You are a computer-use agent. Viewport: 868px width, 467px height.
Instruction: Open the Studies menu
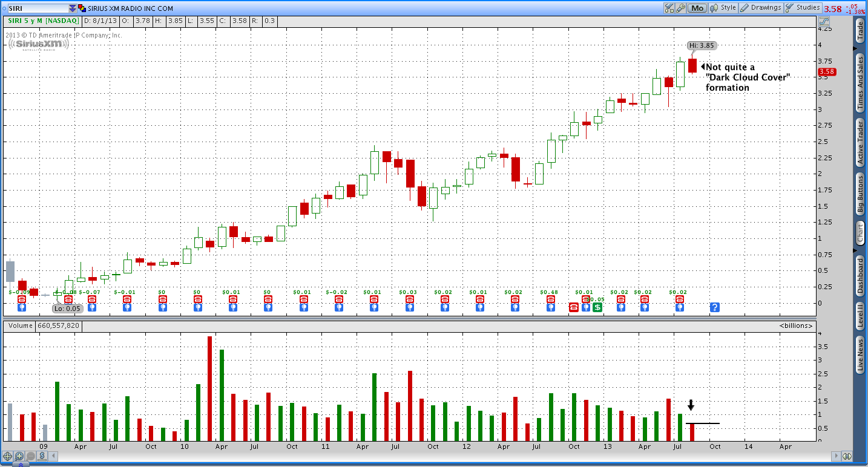pyautogui.click(x=803, y=8)
